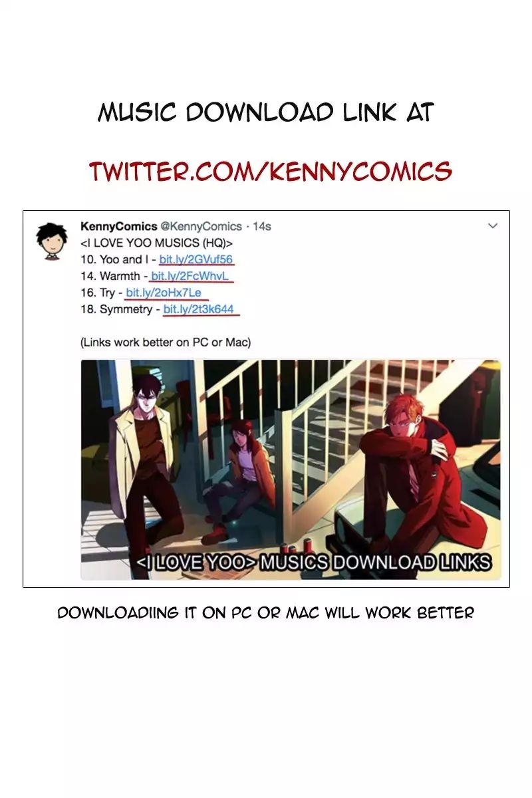Click the KennyComics profile avatar
This screenshot has height=798, width=532.
click(x=50, y=240)
